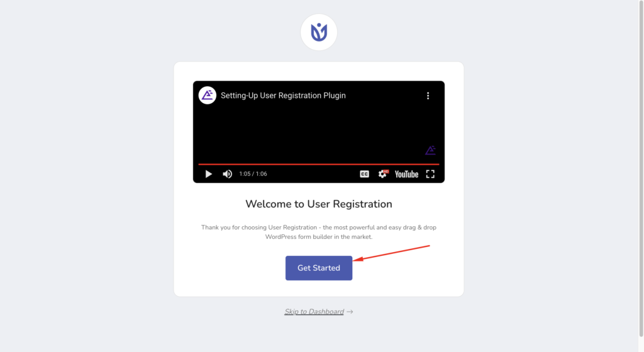The width and height of the screenshot is (644, 352).
Task: Click the video title Setting-Up User Registration Plugin
Action: (x=283, y=96)
